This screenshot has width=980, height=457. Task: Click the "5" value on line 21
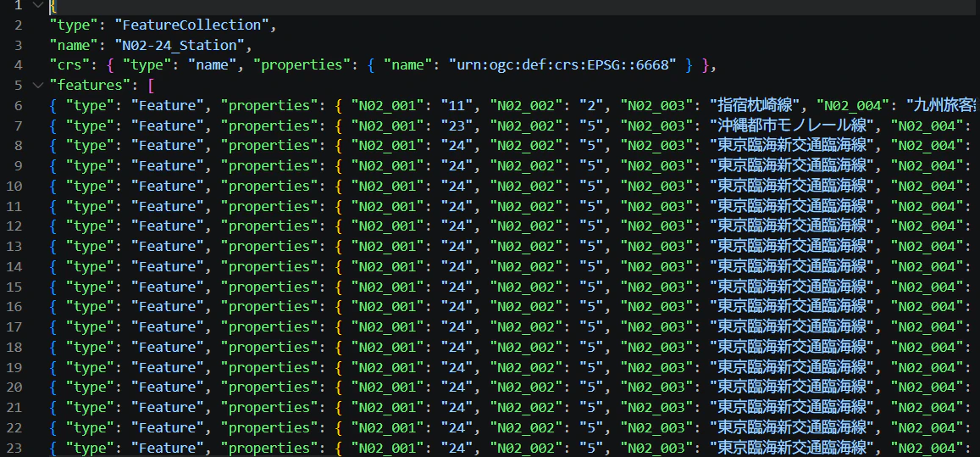click(591, 408)
